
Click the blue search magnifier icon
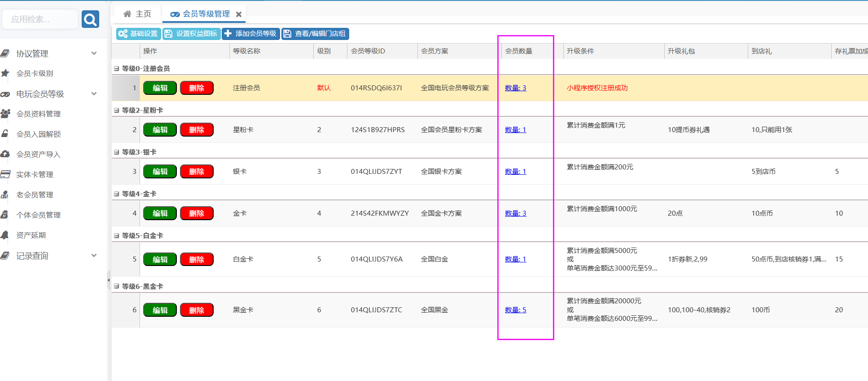[x=90, y=19]
